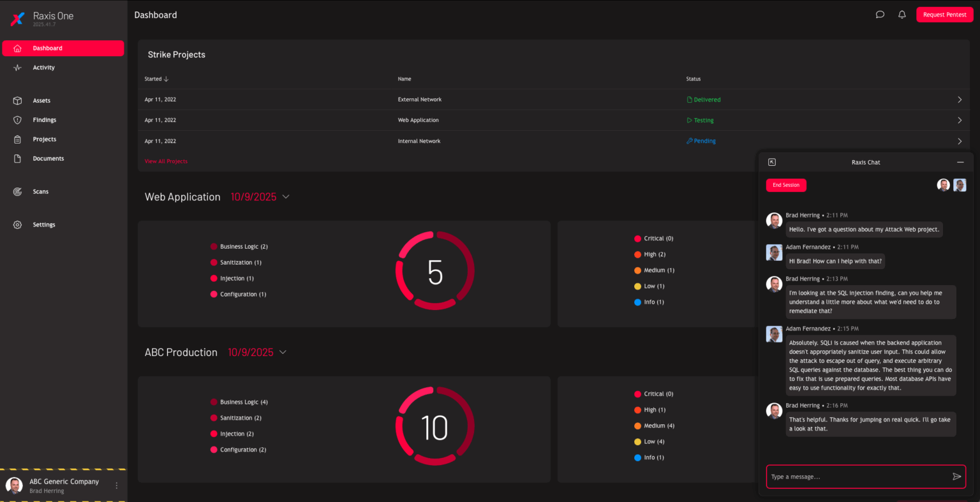Click the Request Pentest button
Screen dimensions: 980x502
tap(944, 14)
